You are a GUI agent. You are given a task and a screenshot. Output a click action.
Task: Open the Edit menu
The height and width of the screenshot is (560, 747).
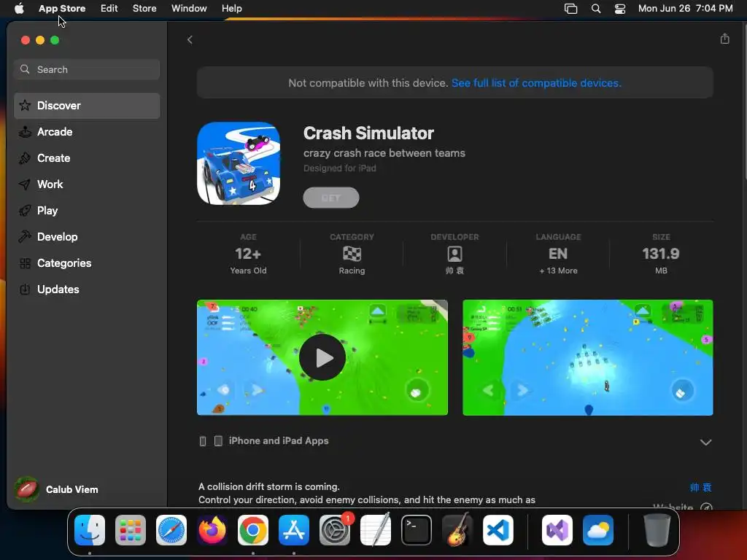(x=109, y=9)
